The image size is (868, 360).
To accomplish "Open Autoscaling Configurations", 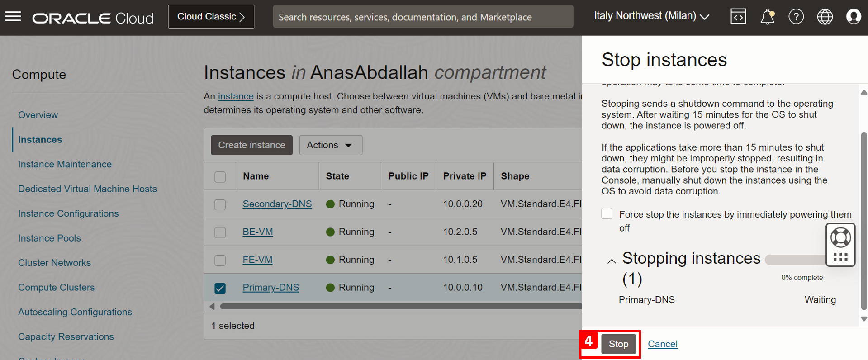I will [75, 312].
